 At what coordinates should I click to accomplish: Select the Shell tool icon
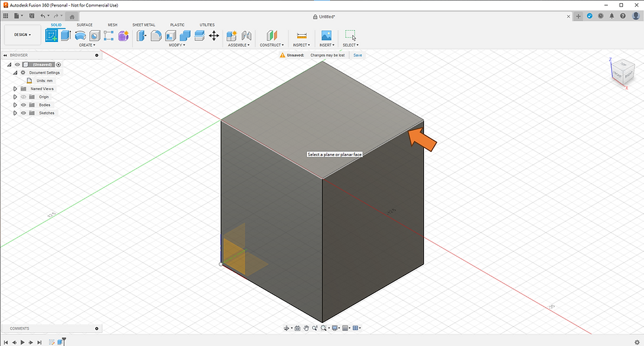(170, 36)
